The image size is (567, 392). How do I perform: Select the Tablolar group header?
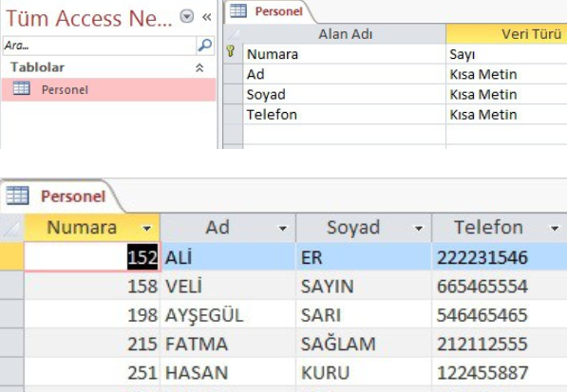pos(108,67)
